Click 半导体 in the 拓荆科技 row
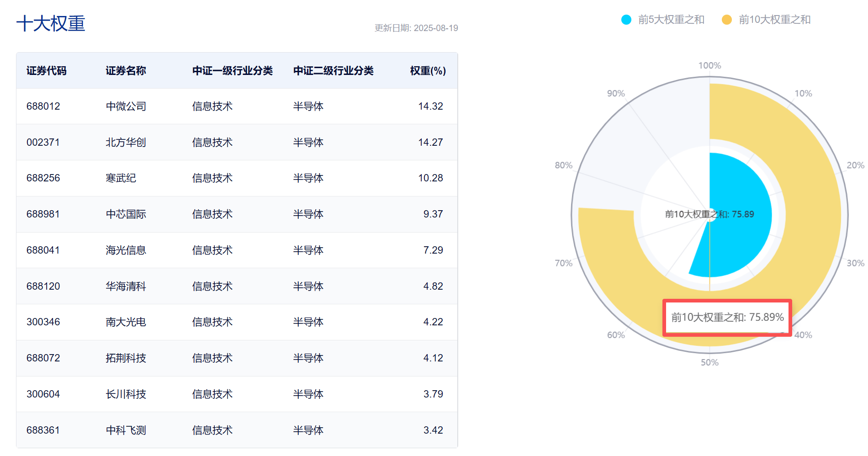The height and width of the screenshot is (456, 868). (x=308, y=358)
